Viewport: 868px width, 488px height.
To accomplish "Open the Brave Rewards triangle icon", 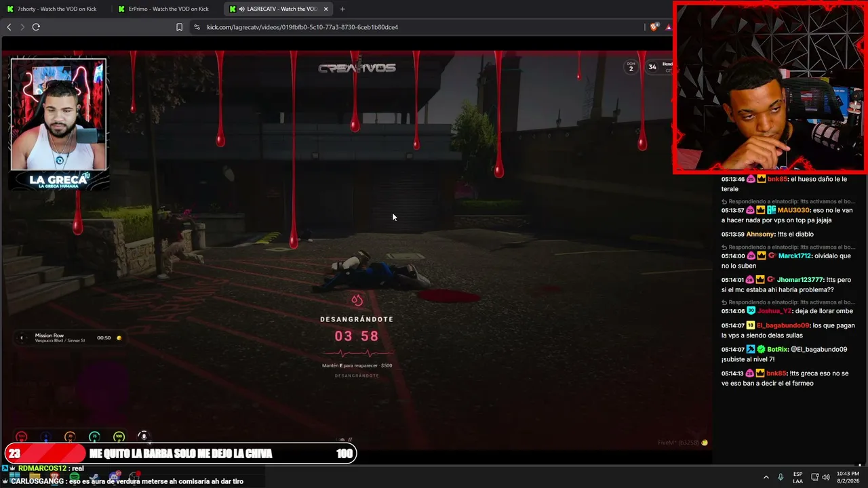I will pyautogui.click(x=668, y=27).
